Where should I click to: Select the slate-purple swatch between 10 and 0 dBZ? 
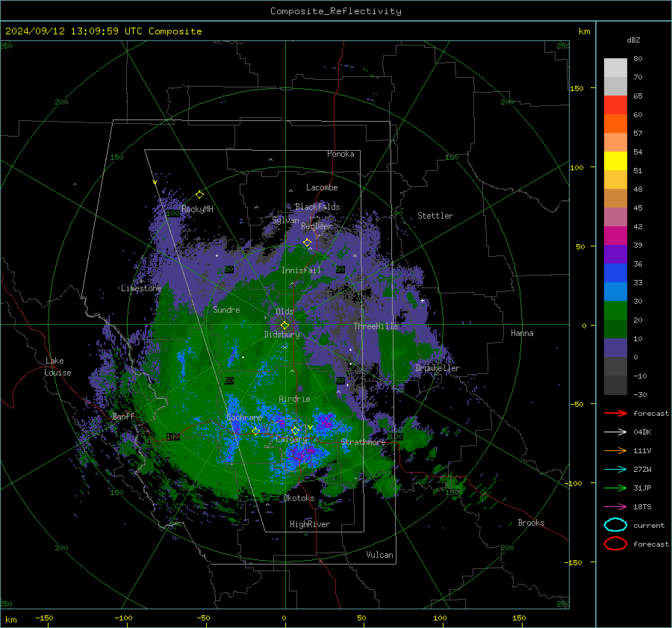(615, 348)
